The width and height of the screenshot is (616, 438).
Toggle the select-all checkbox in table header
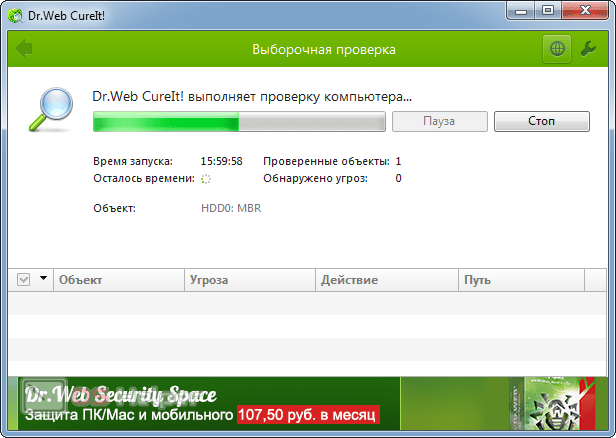[24, 280]
